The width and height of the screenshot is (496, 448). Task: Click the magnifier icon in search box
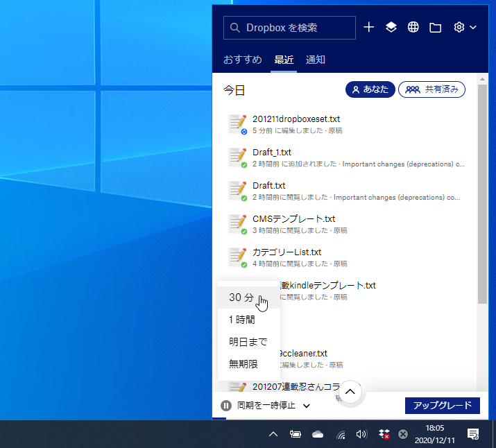click(234, 28)
